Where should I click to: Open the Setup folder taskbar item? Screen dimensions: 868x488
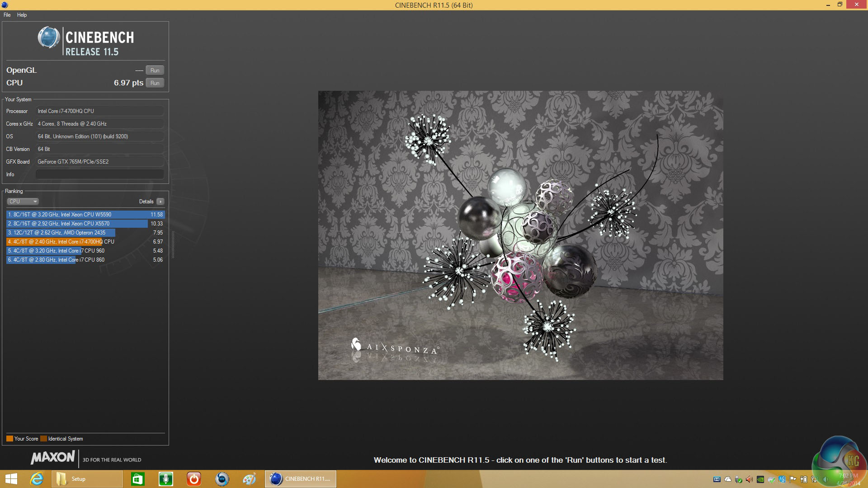86,479
